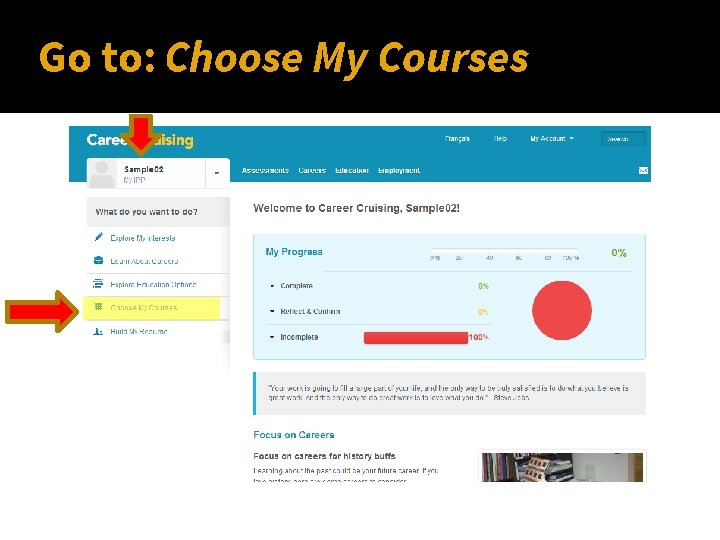Click the My Progress heading
Viewport: 720px width, 540px height.
[294, 252]
